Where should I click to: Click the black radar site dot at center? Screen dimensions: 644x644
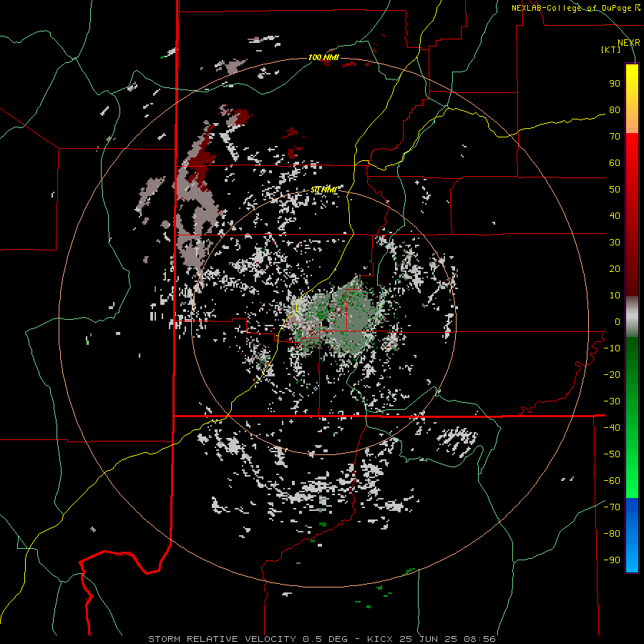pyautogui.click(x=324, y=323)
